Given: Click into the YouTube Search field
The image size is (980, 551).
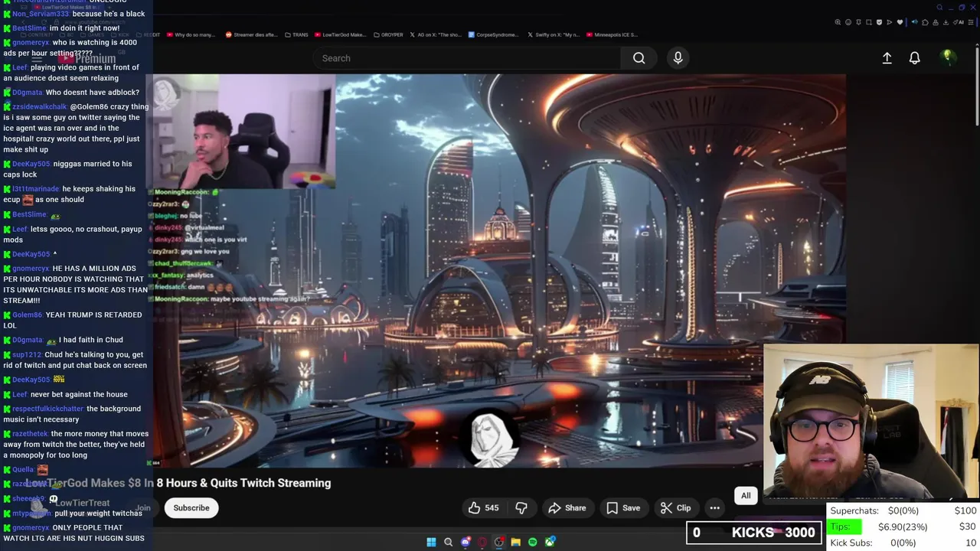Looking at the screenshot, I should [467, 58].
